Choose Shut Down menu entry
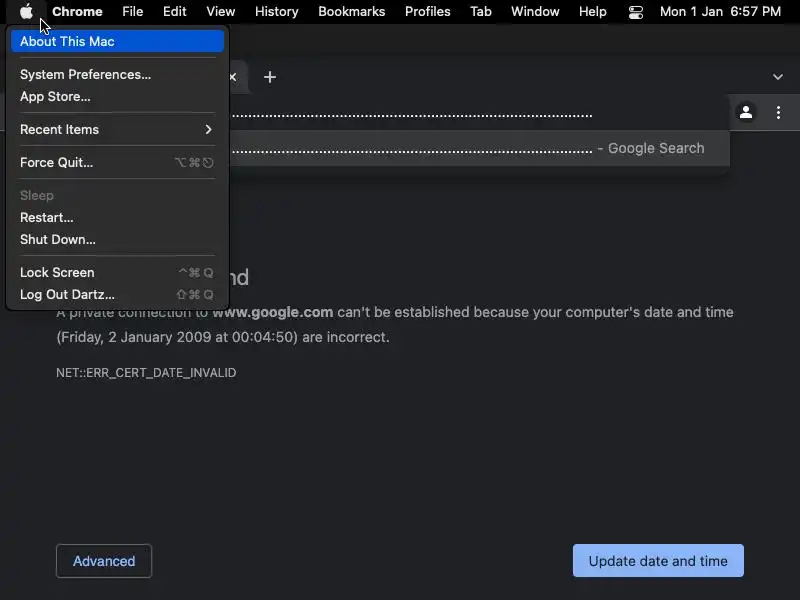This screenshot has width=800, height=600. (x=117, y=239)
